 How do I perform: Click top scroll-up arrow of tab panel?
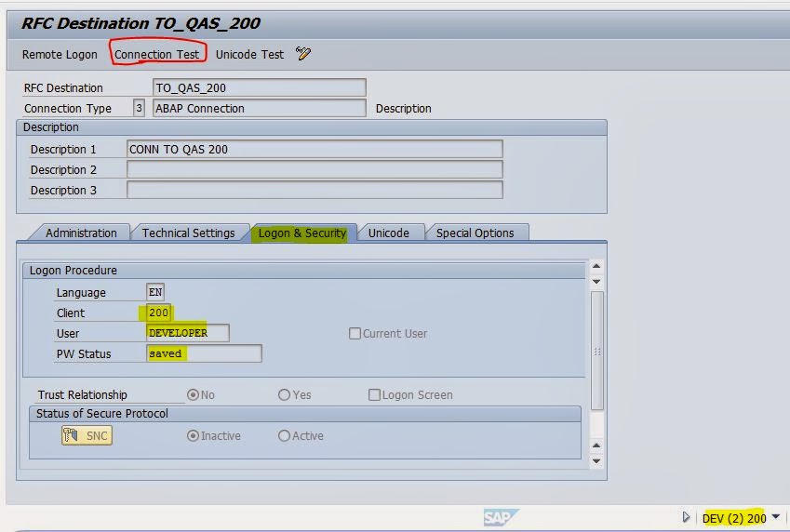pos(596,265)
